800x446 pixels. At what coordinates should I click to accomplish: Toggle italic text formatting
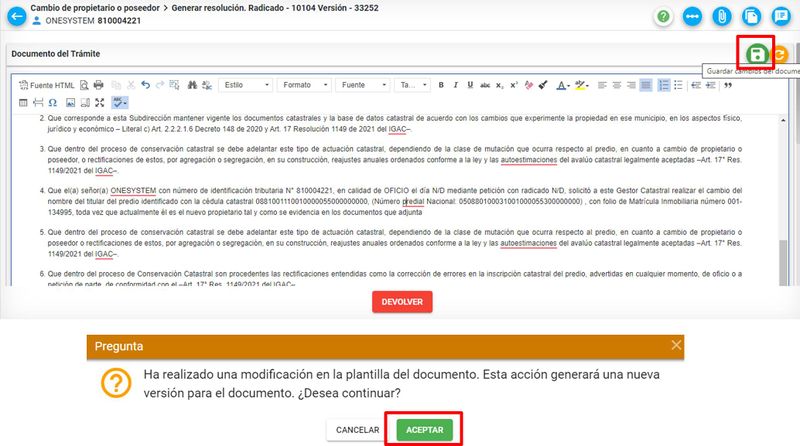coord(455,85)
